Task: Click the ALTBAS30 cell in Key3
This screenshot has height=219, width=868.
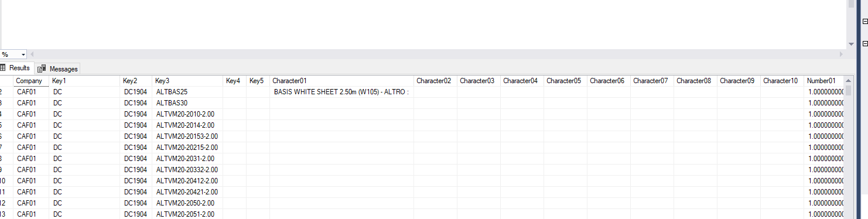Action: 187,103
